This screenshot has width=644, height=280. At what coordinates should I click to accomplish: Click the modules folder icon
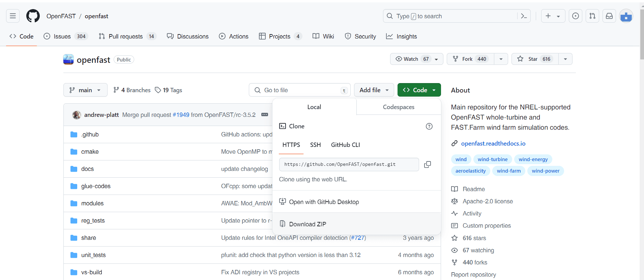click(x=74, y=203)
